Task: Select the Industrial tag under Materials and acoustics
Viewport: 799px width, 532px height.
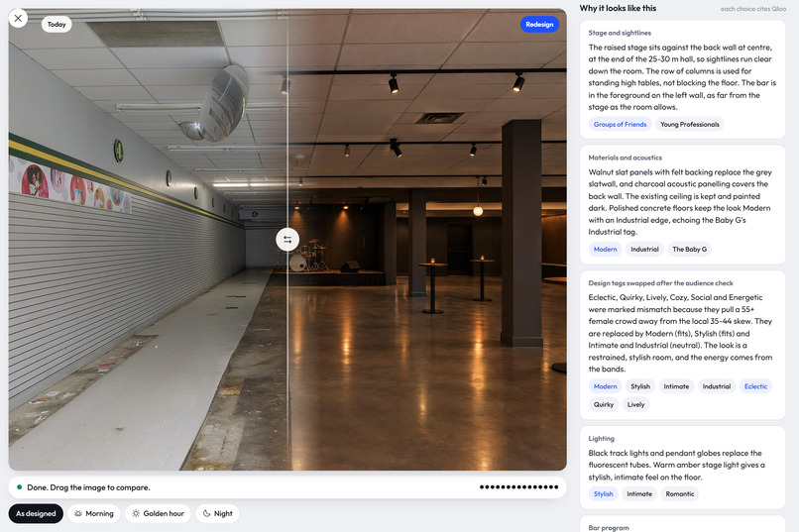Action: (644, 249)
